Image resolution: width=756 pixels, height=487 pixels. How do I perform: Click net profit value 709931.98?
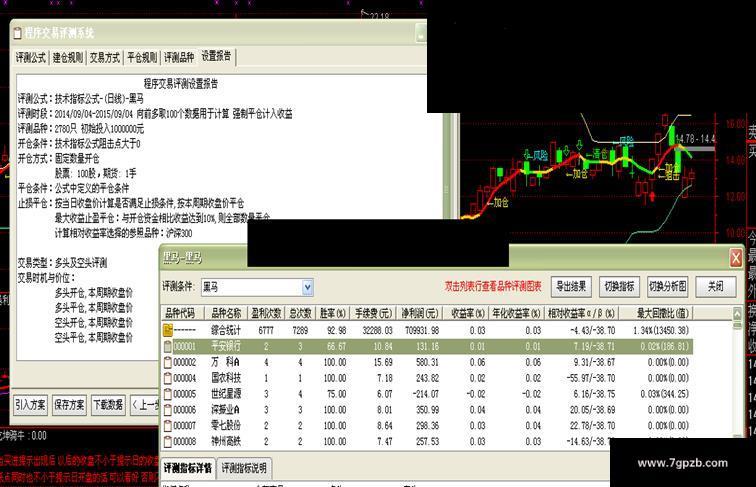(422, 330)
